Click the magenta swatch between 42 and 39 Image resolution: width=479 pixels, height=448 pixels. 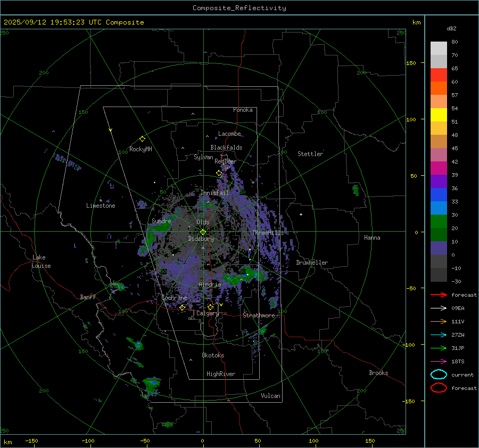click(x=439, y=168)
